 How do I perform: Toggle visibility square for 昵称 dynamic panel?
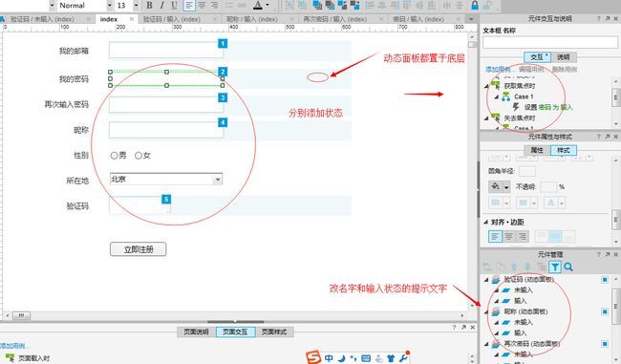point(605,311)
